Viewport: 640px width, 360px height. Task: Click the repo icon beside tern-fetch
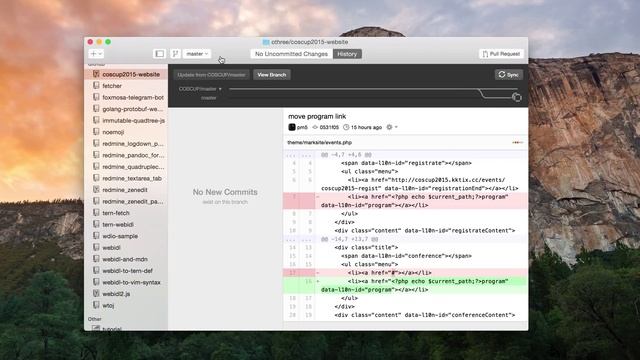tap(96, 213)
